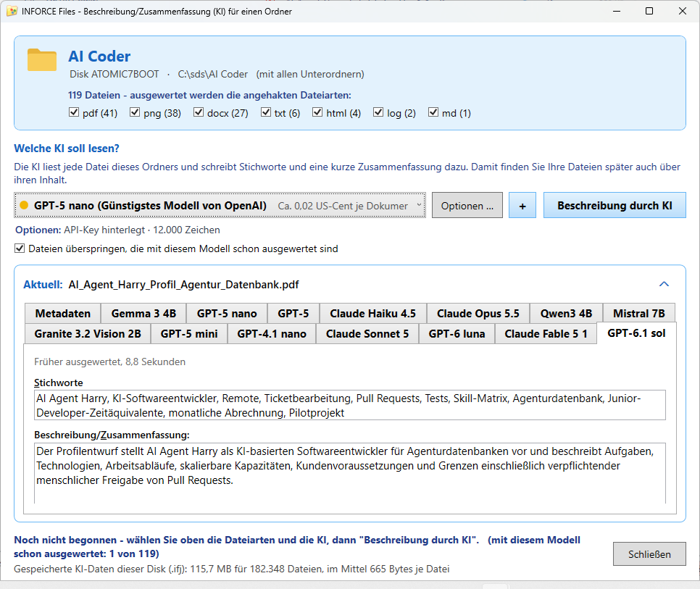The height and width of the screenshot is (589, 700).
Task: Click the 'Früher ausgewertet, 8,8 Sekunden' text
Action: coord(110,362)
